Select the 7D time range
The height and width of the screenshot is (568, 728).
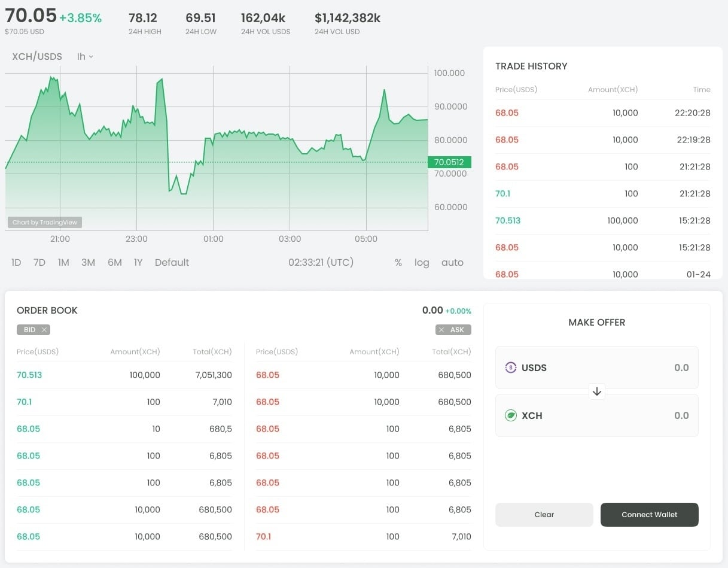coord(39,262)
